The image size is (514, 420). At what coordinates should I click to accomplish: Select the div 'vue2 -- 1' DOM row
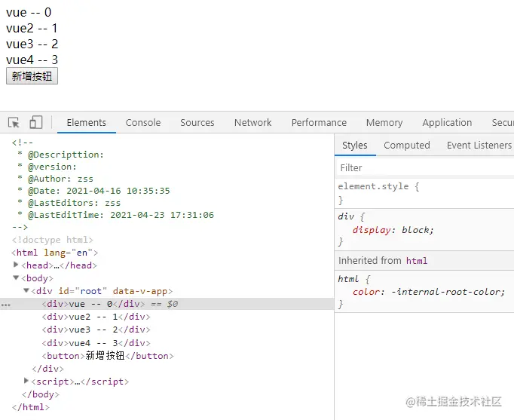[96, 317]
